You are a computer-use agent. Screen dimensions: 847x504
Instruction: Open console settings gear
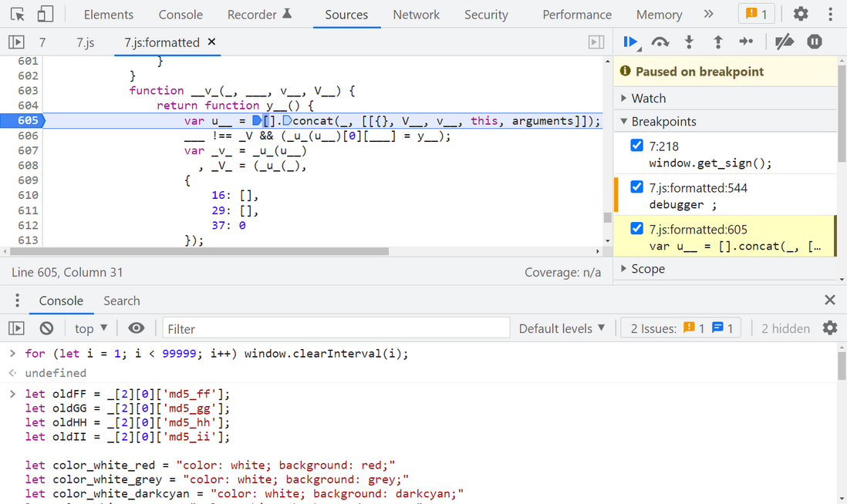click(830, 328)
